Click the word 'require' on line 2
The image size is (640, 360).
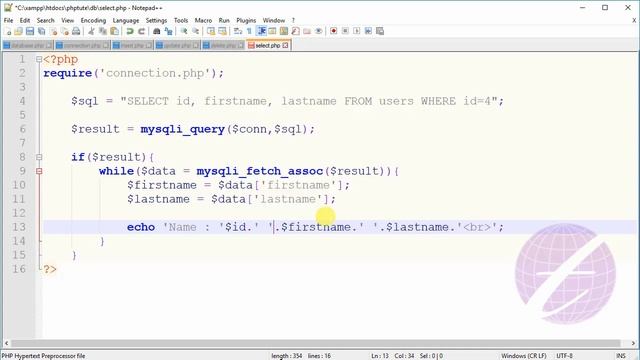coord(68,73)
